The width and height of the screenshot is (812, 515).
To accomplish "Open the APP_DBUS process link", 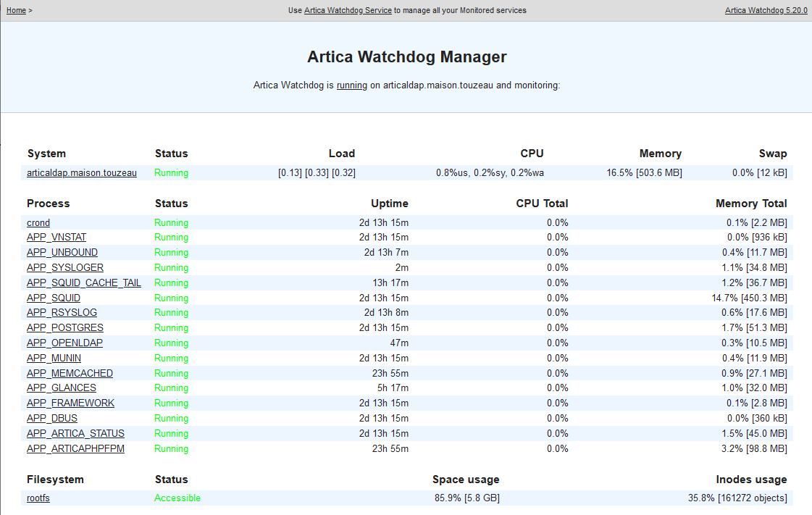I will coord(51,418).
